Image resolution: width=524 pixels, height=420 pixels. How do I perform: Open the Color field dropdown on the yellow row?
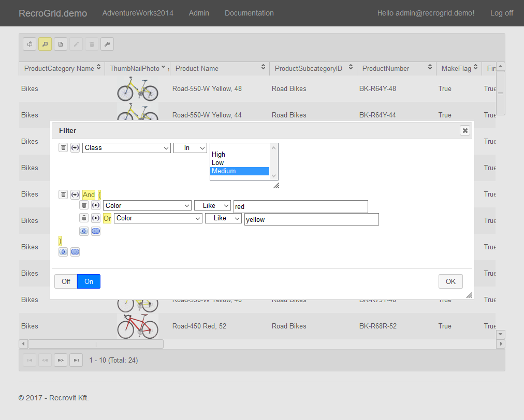coord(158,218)
